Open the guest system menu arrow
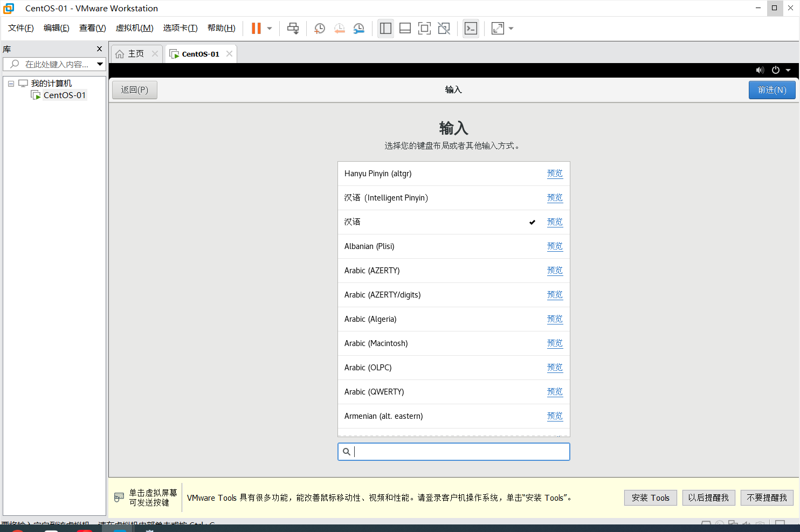The width and height of the screenshot is (800, 532). pos(788,70)
